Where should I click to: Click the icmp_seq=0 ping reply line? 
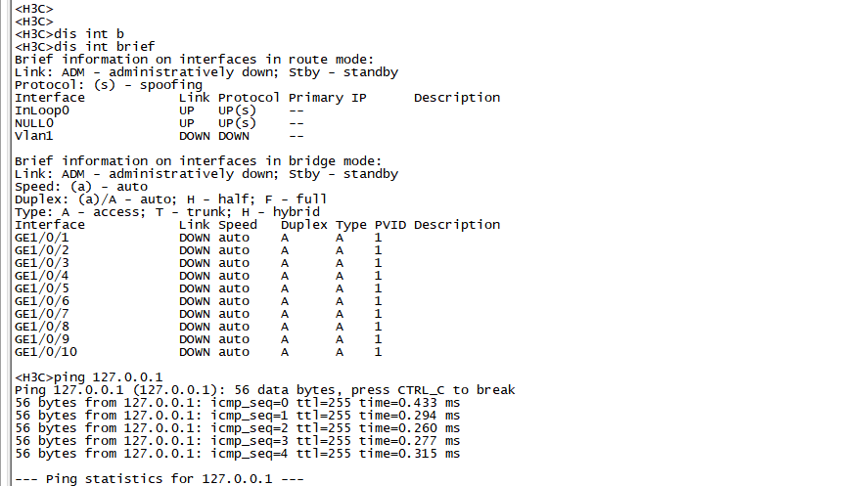tap(237, 403)
